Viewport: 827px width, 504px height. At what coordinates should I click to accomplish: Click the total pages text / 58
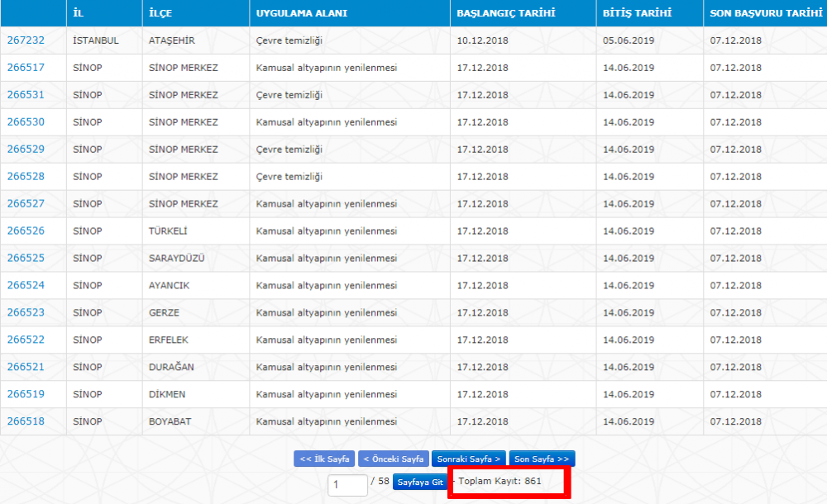[x=380, y=481]
